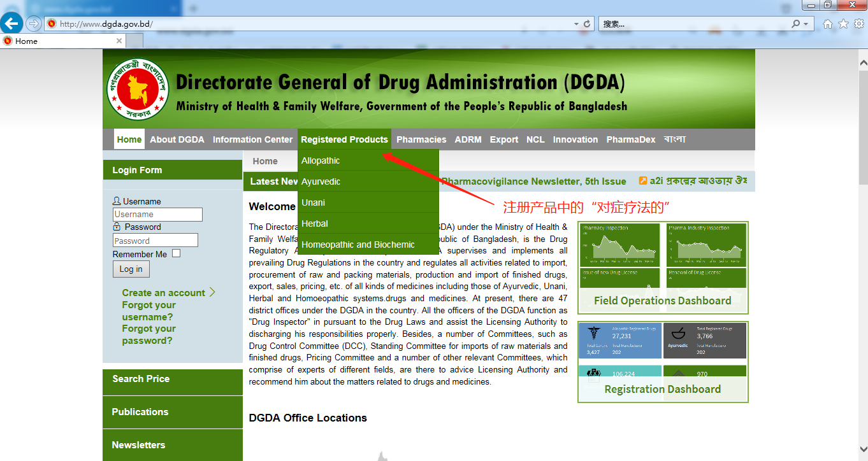Tick the Remember Me checkbox

(x=176, y=253)
